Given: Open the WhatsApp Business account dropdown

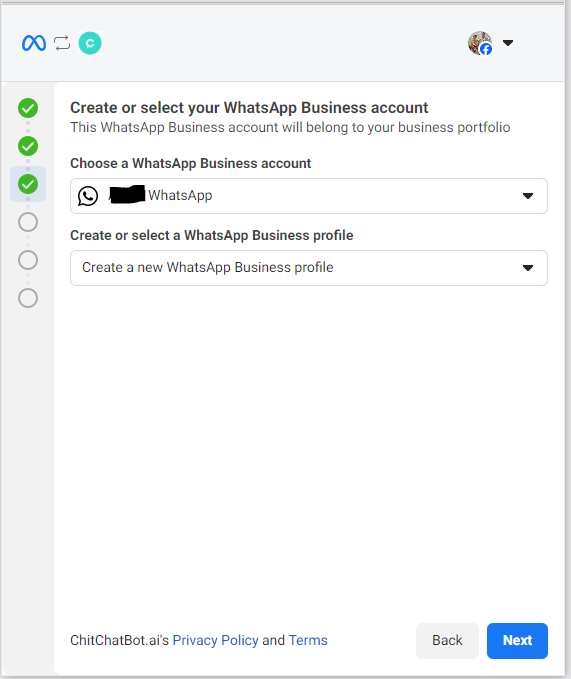Looking at the screenshot, I should pyautogui.click(x=309, y=196).
